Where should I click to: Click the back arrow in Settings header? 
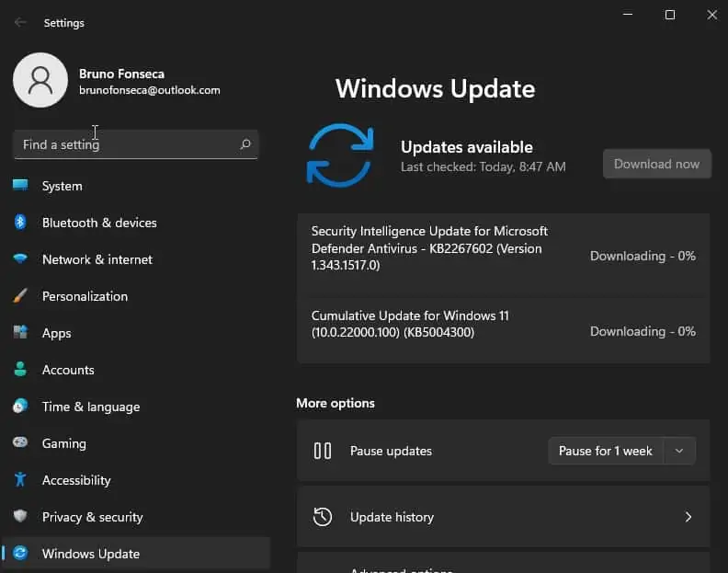tap(20, 22)
